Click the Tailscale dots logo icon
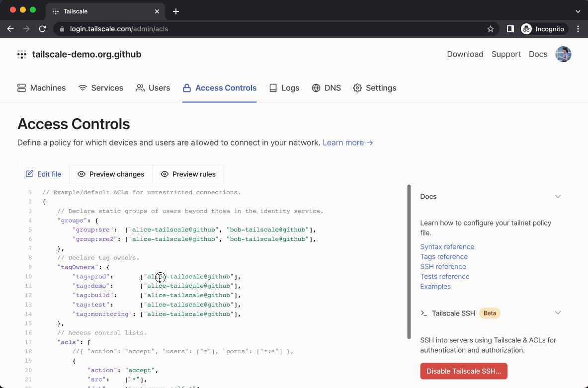Viewport: 588px width, 388px height. [x=22, y=54]
